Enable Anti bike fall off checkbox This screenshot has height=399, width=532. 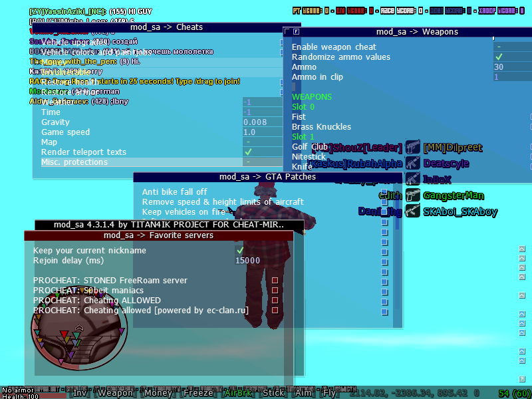[384, 192]
